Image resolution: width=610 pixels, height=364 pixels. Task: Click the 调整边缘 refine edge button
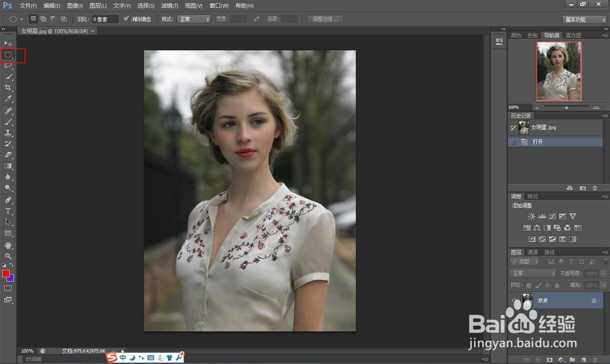(x=325, y=19)
